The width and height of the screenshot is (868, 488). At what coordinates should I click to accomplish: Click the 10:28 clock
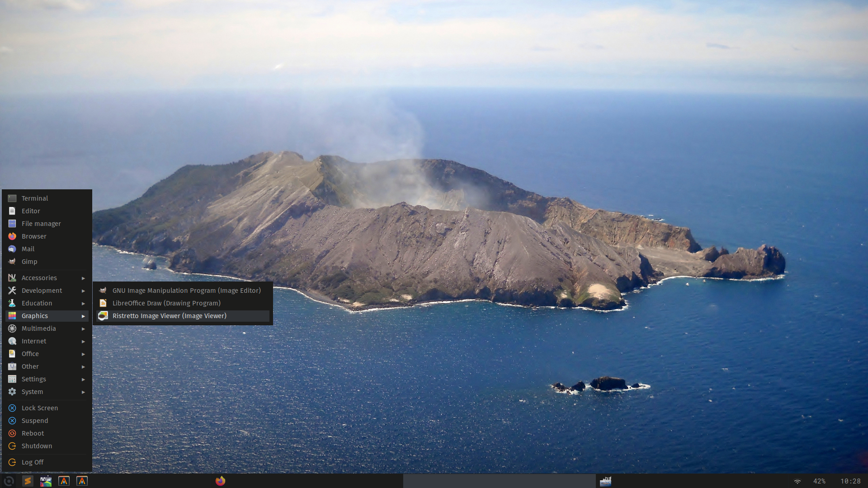(x=850, y=482)
